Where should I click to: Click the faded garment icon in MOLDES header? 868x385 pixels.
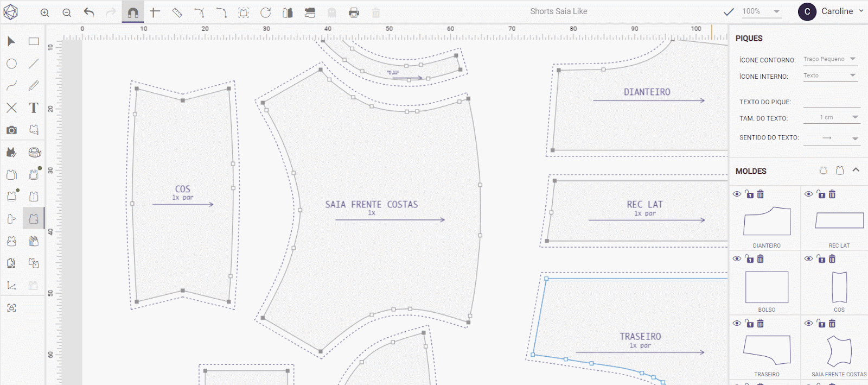coord(824,171)
